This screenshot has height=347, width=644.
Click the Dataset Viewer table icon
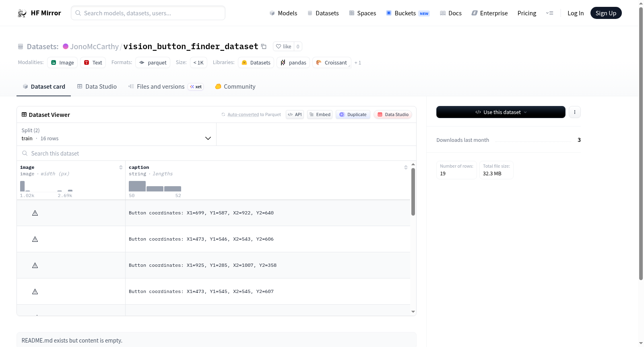pos(24,114)
